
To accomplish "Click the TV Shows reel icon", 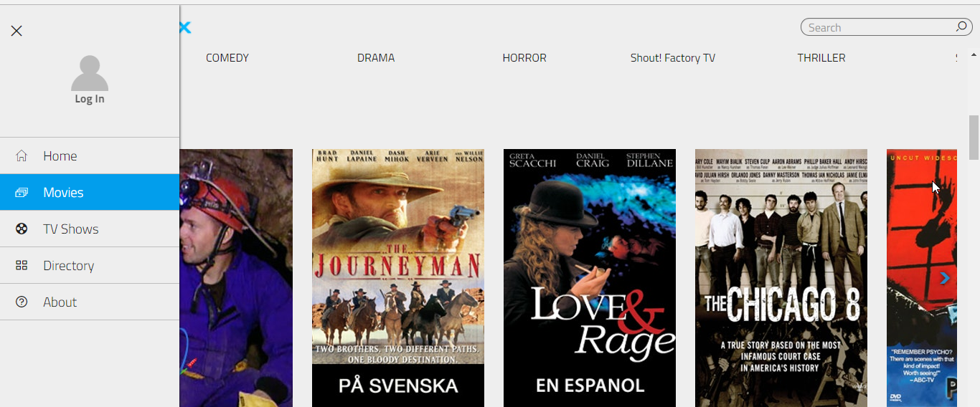I will pos(22,229).
